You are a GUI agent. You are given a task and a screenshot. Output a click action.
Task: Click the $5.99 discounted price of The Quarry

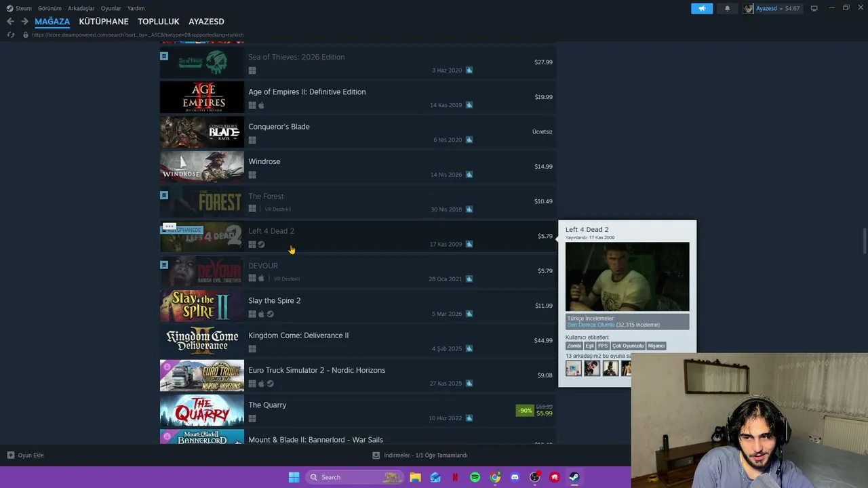click(x=544, y=413)
